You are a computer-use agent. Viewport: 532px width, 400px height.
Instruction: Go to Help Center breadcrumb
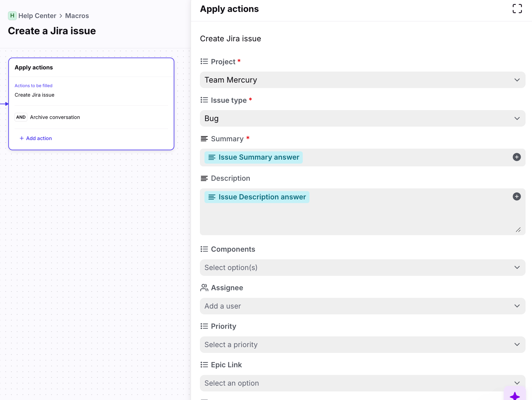(37, 16)
